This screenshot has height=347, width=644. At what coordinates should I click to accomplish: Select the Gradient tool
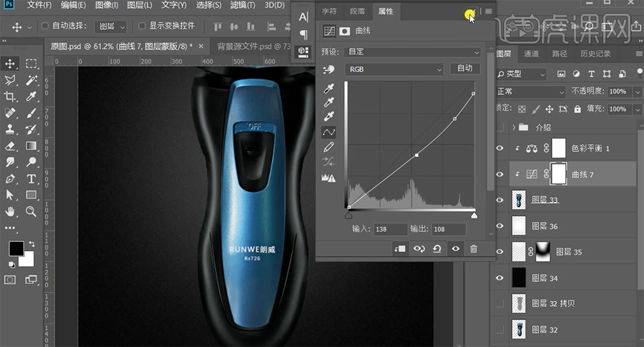(x=31, y=146)
